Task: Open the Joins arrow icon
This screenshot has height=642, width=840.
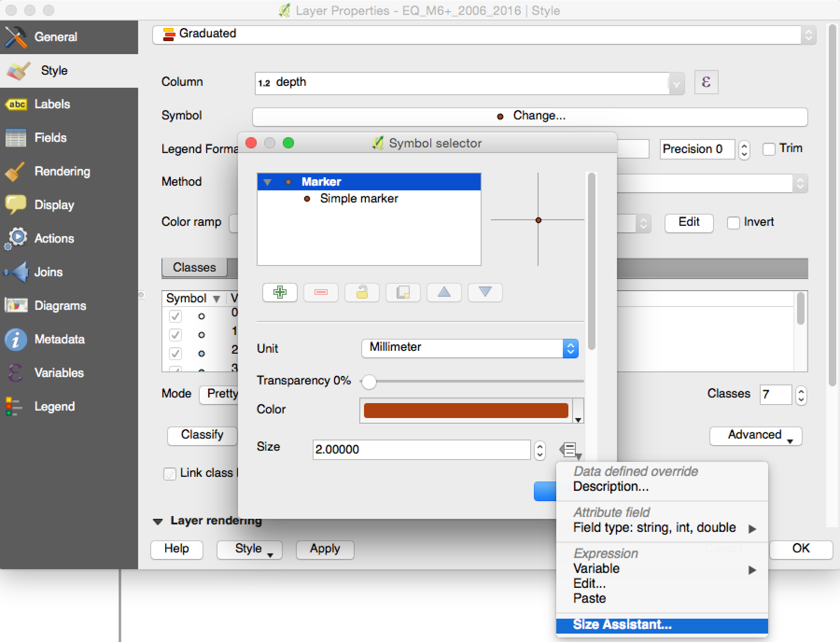Action: click(17, 272)
